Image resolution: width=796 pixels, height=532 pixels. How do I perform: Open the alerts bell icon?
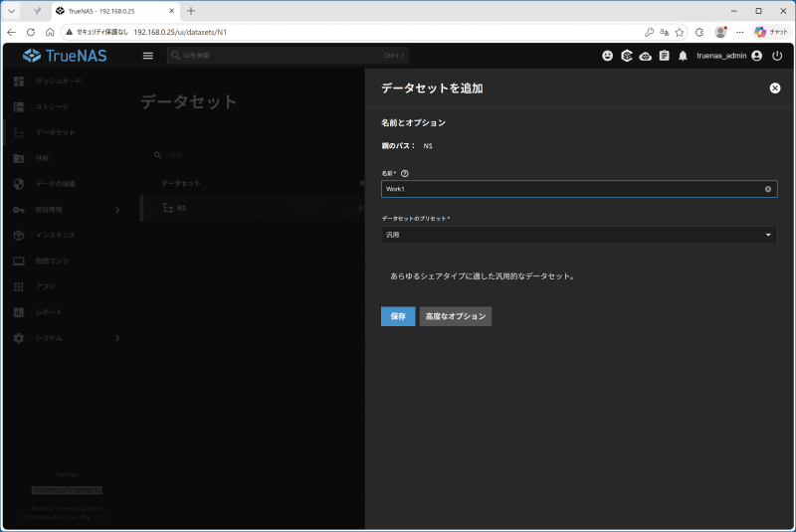[x=683, y=56]
